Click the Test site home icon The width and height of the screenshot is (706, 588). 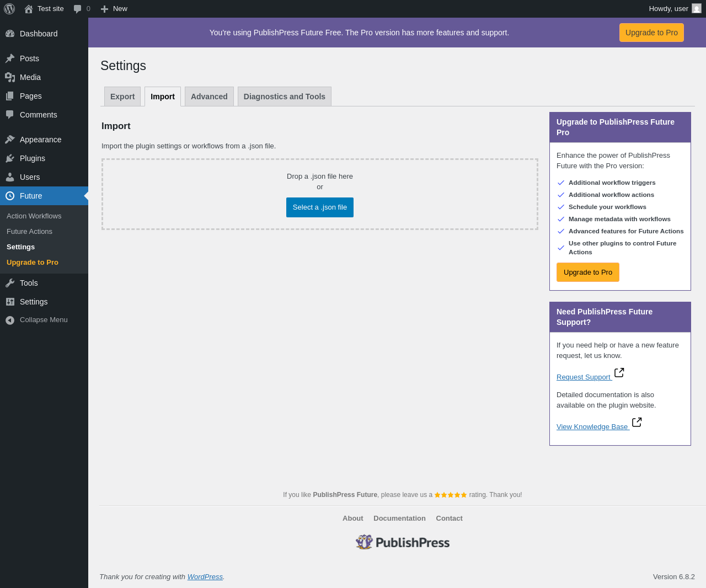(29, 9)
